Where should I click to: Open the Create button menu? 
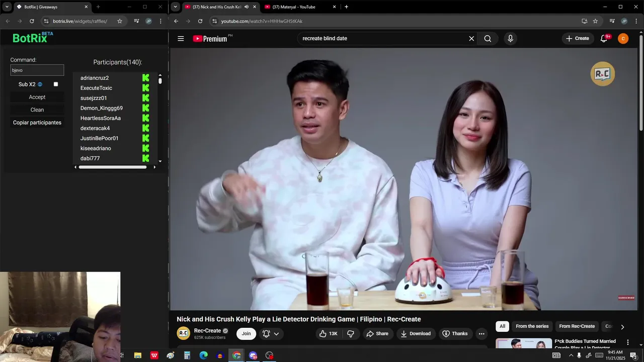point(578,38)
